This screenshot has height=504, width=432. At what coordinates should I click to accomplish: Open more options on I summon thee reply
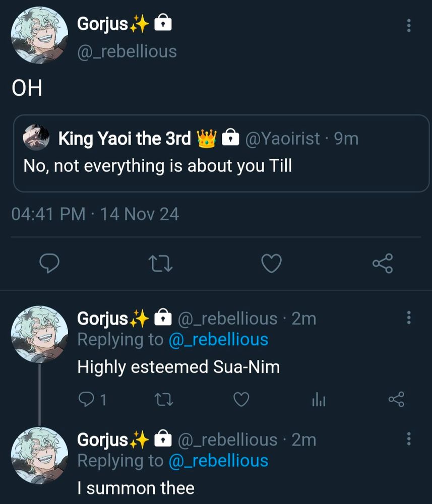pyautogui.click(x=408, y=438)
